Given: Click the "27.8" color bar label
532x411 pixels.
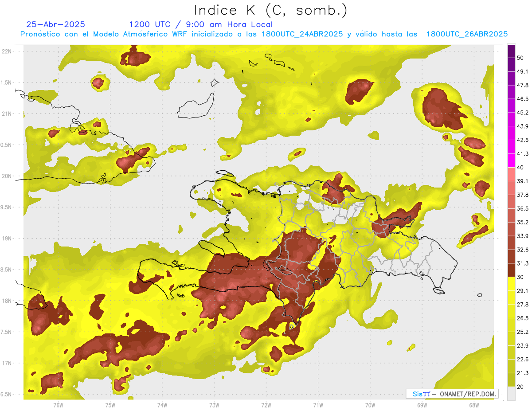Looking at the screenshot, I should [523, 305].
